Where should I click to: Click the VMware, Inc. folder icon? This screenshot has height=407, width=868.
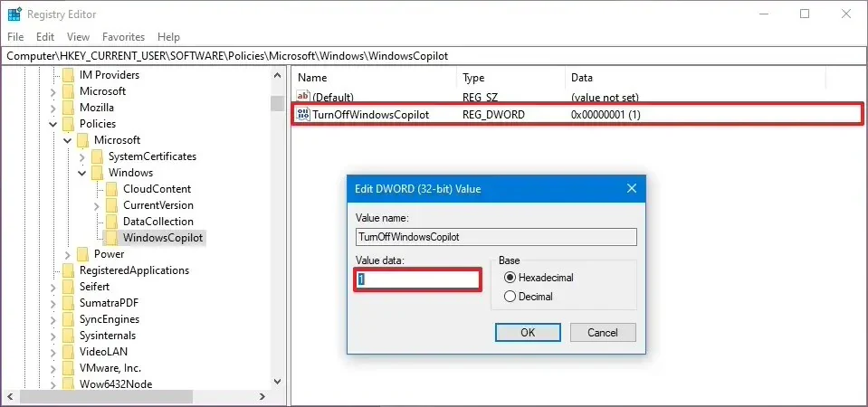point(68,368)
